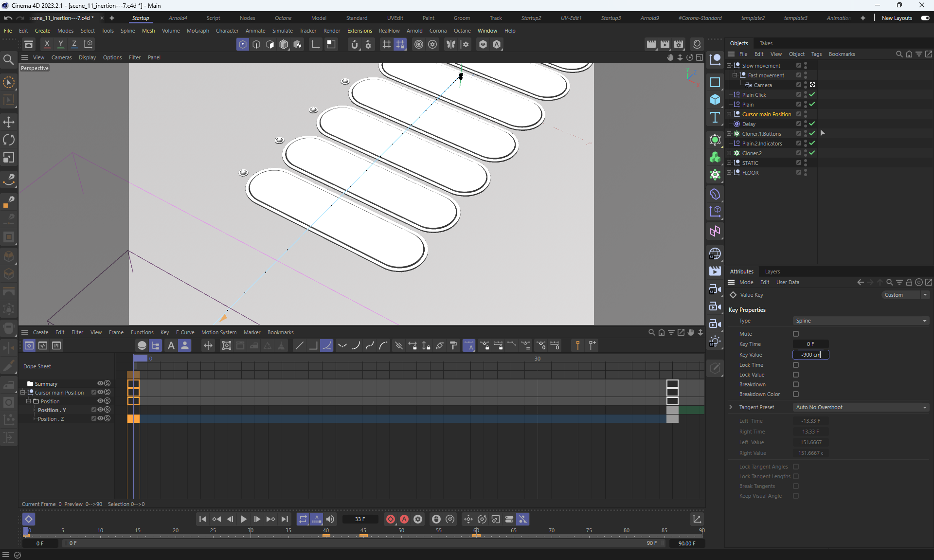Open the Tangent Preset dropdown
934x560 pixels.
[x=860, y=407]
